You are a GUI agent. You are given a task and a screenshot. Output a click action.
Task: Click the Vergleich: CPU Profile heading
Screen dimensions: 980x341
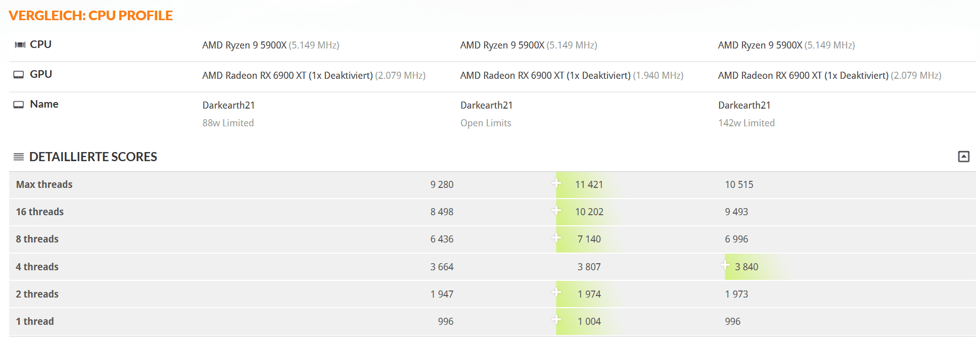pos(90,16)
